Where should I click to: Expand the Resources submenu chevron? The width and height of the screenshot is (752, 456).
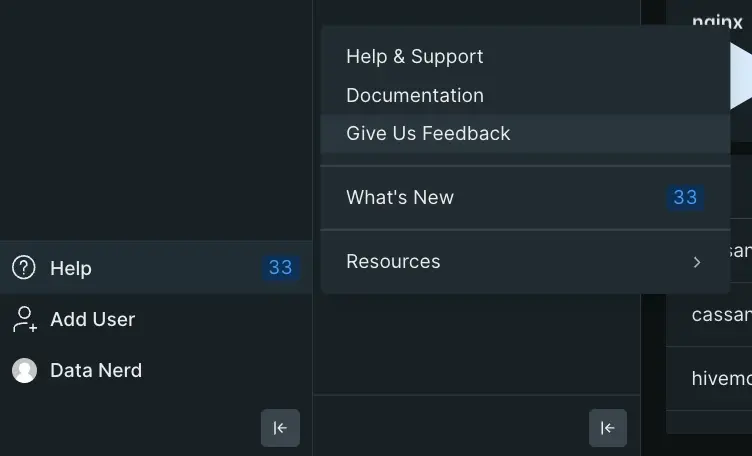[x=697, y=262]
